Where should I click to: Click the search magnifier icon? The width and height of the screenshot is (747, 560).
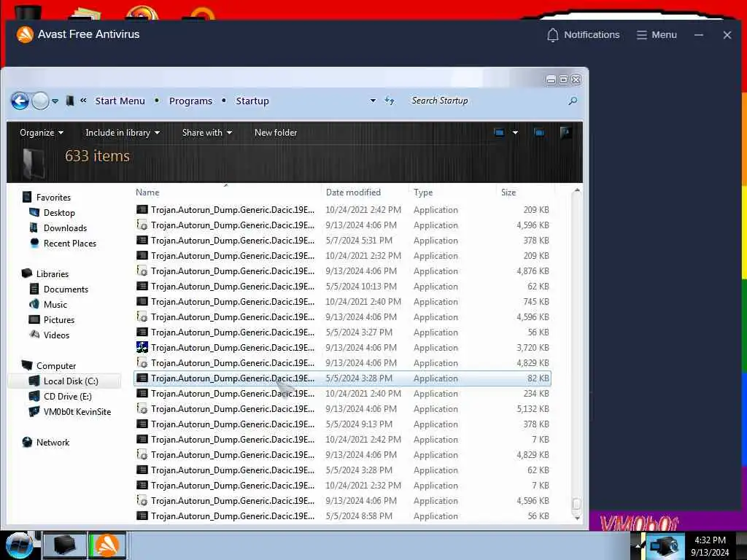pos(573,101)
